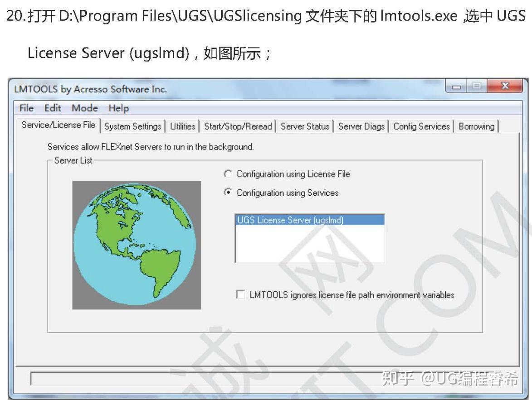
Task: Open the File menu
Action: point(26,108)
